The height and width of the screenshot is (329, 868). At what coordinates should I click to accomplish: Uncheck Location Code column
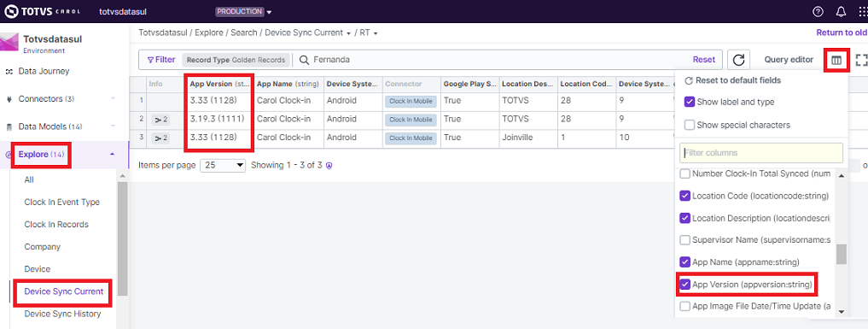[684, 196]
